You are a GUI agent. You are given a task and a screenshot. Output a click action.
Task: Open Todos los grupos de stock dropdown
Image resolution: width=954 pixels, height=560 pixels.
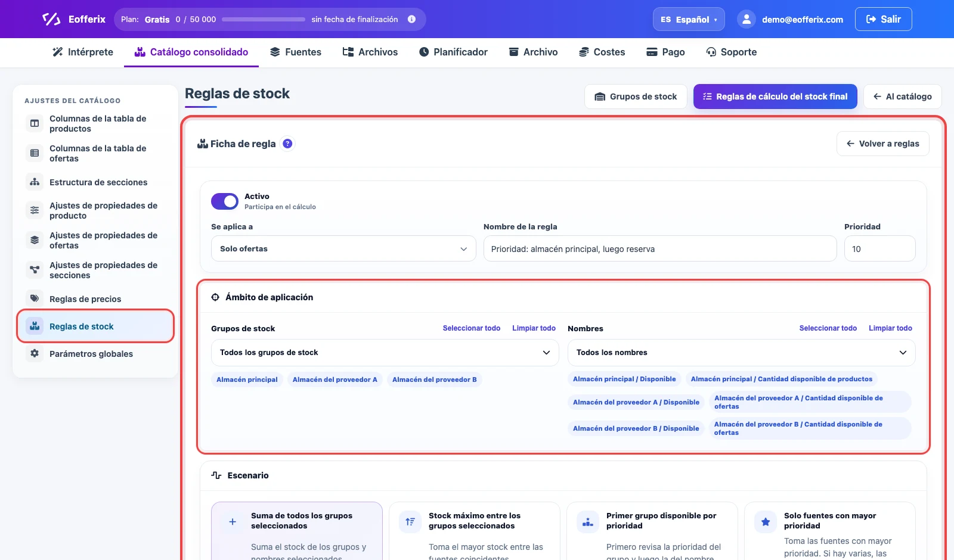(385, 353)
